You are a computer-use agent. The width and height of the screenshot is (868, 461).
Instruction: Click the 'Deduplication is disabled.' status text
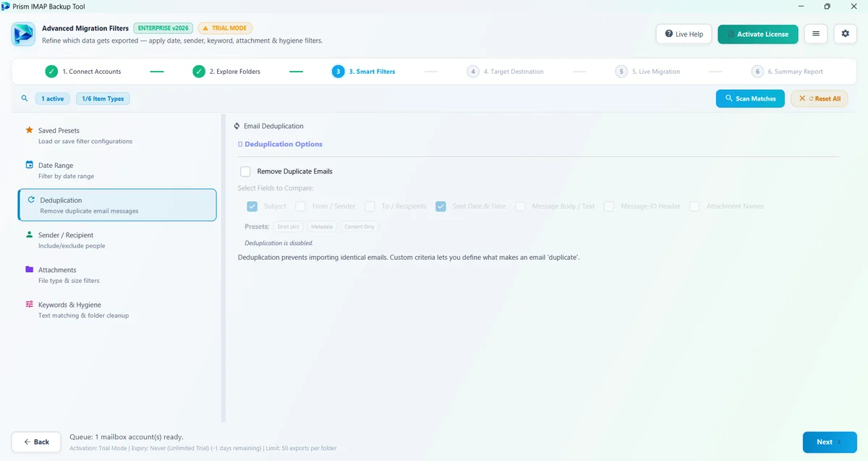point(278,243)
